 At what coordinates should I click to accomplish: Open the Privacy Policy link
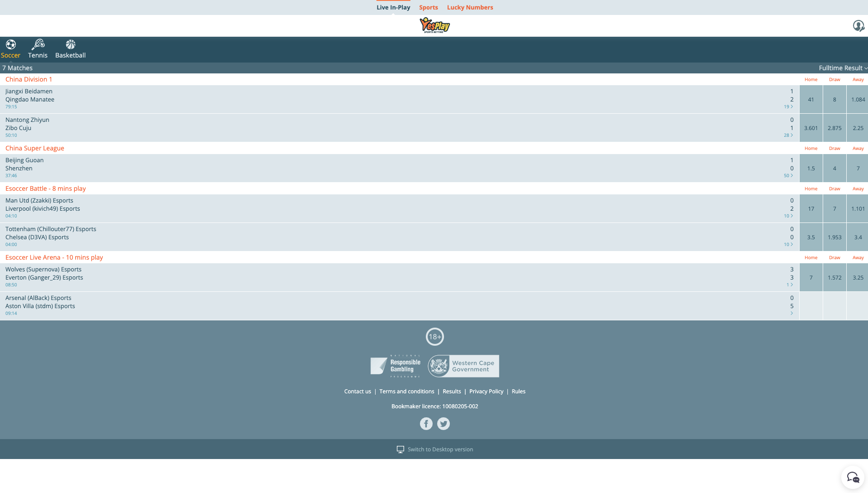[486, 391]
